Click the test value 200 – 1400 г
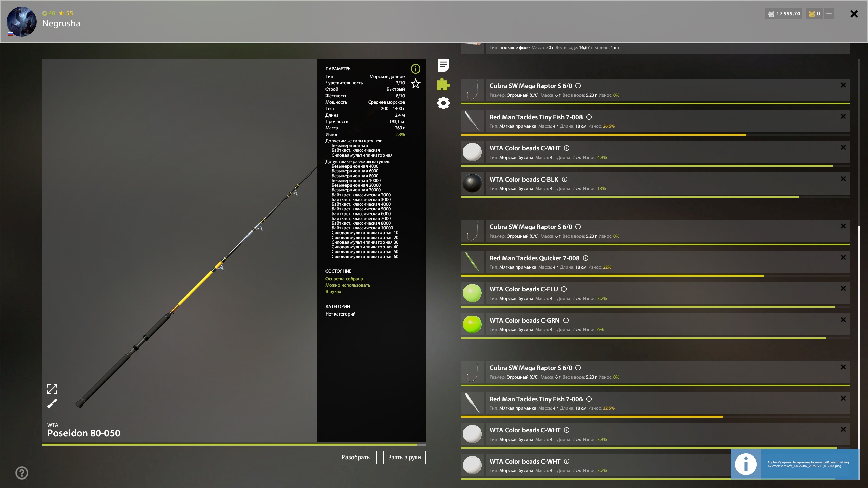 [393, 108]
